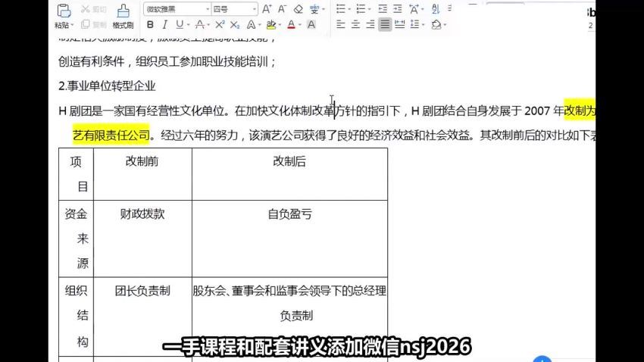Open highlight color dropdown arrow
644x362 pixels.
pos(280,25)
